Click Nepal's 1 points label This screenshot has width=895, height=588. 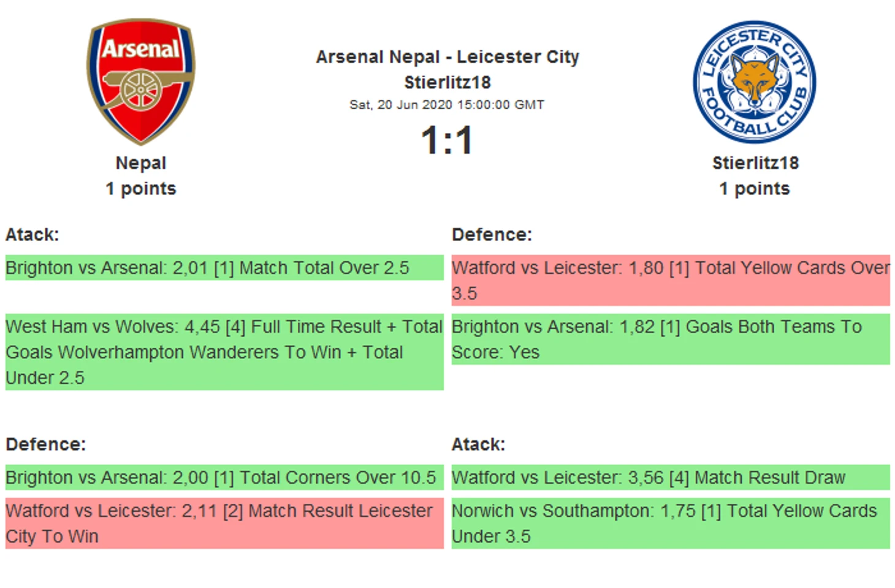click(140, 189)
